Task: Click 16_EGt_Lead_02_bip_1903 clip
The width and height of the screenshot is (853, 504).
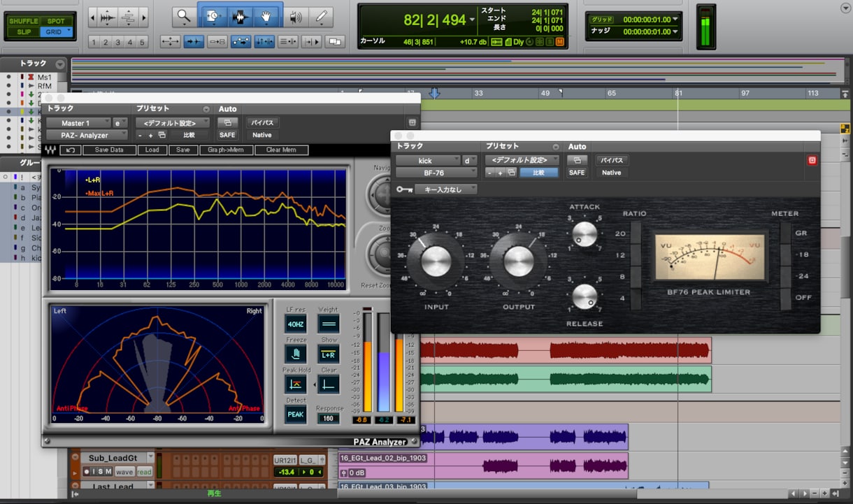Action: click(x=483, y=465)
